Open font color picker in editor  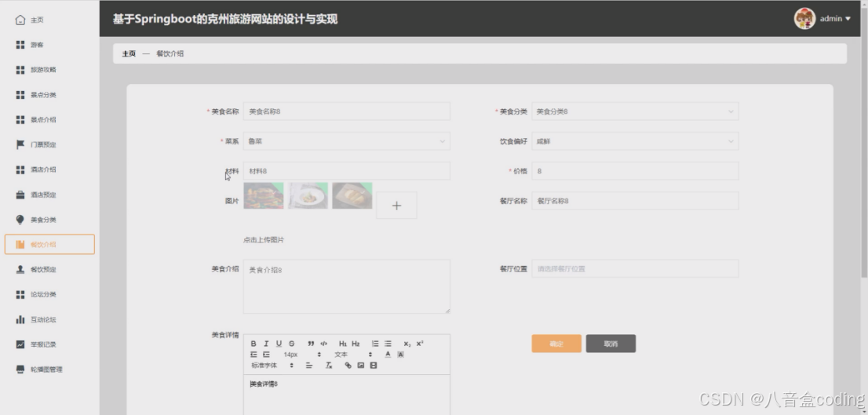[x=388, y=355]
